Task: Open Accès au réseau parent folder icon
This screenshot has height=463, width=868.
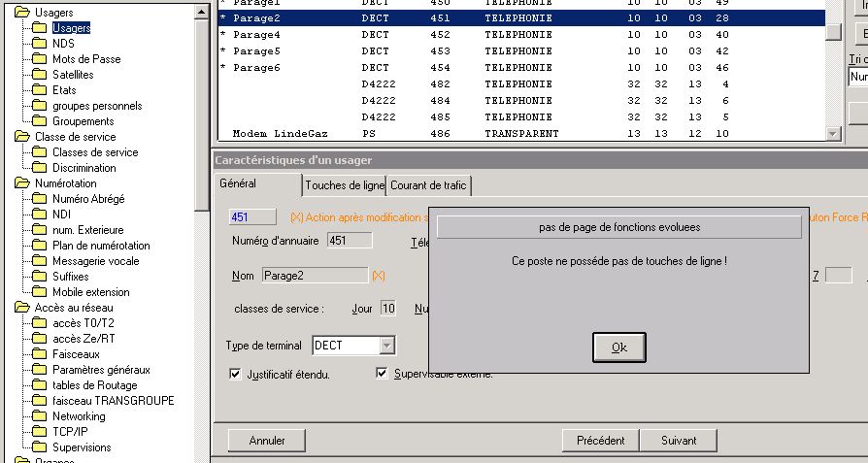Action: point(22,307)
